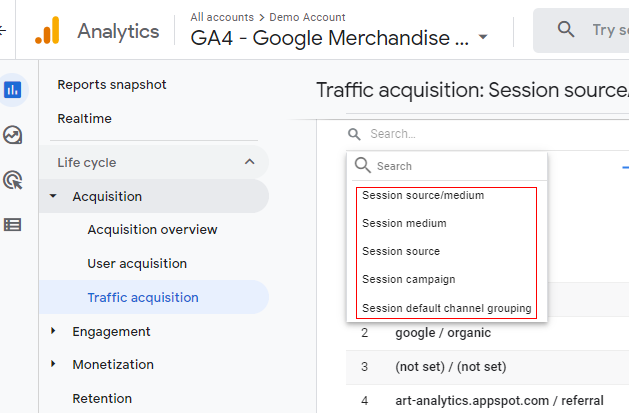The width and height of the screenshot is (629, 413).
Task: Click the search icon above the table
Action: click(x=355, y=134)
